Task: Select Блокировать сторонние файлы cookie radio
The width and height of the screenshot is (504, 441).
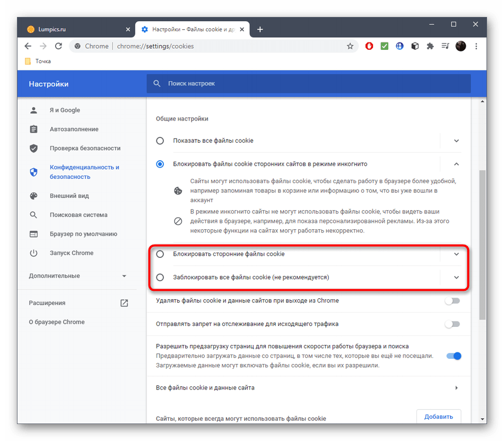Action: point(160,254)
